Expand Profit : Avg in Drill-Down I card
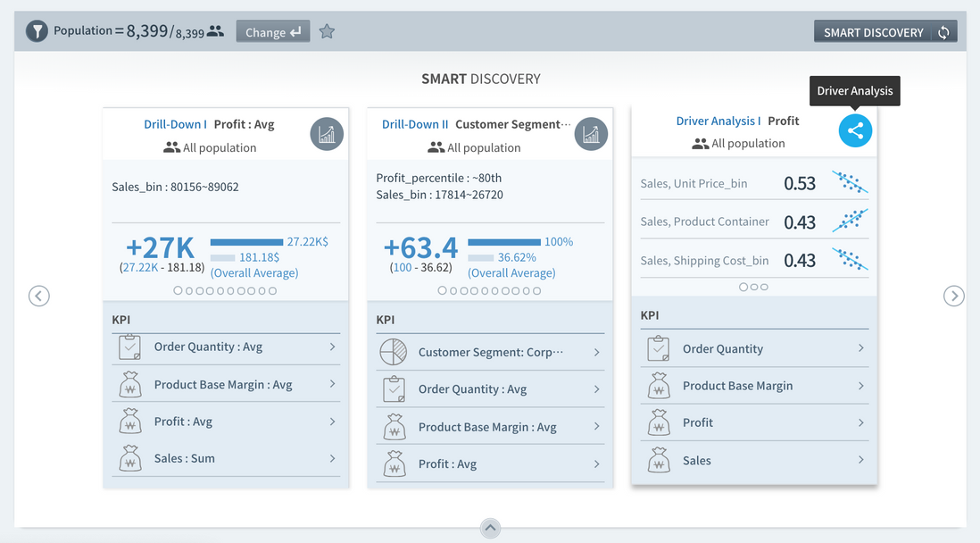Screen dimensions: 980x543 (226, 421)
